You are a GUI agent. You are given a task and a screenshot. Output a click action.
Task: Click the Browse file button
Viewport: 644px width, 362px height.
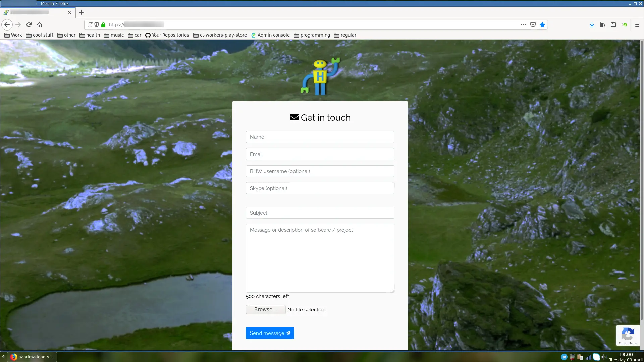pyautogui.click(x=266, y=310)
